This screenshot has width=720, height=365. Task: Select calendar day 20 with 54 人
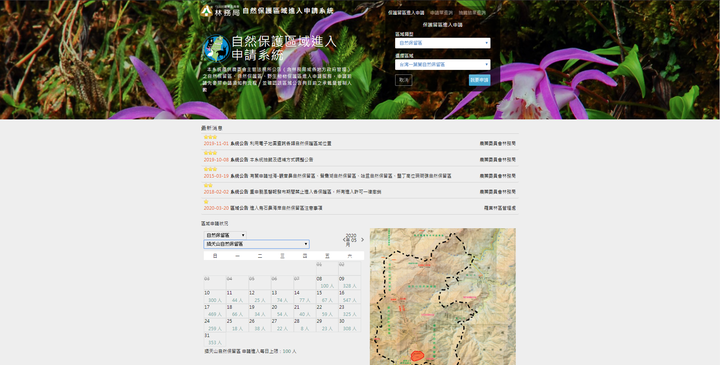tap(282, 311)
